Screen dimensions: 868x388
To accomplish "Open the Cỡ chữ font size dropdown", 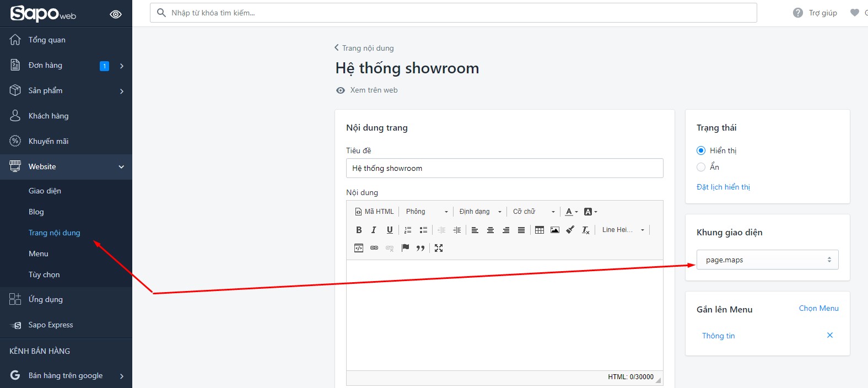I will (x=534, y=212).
